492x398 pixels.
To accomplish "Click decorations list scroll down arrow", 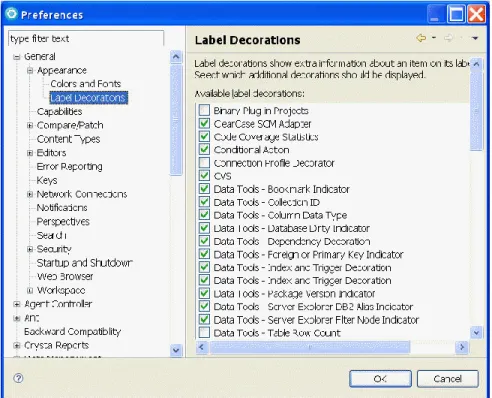I will [x=476, y=332].
